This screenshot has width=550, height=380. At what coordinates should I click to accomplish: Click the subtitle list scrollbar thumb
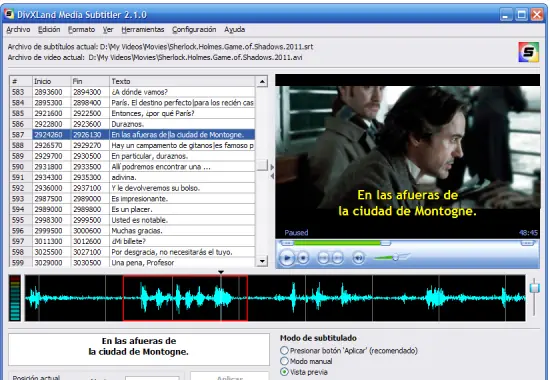(262, 165)
